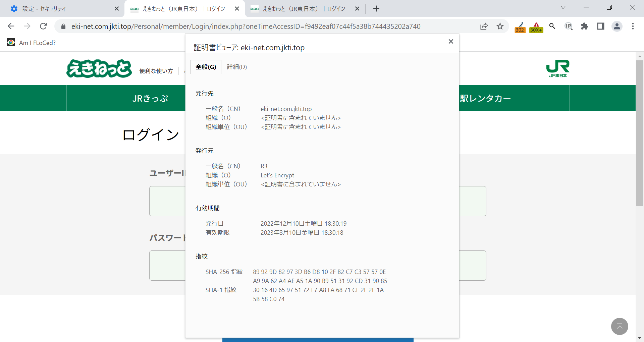Reload the current page
The height and width of the screenshot is (342, 644).
43,26
